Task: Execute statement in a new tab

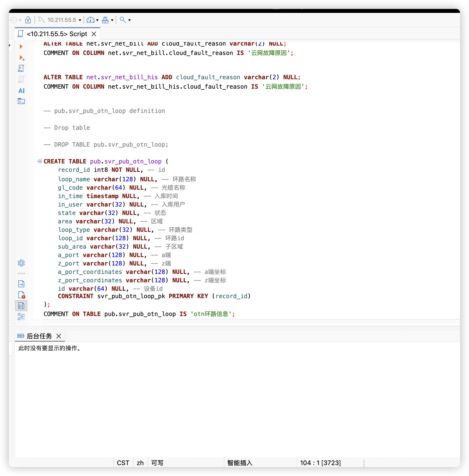Action: pyautogui.click(x=22, y=58)
